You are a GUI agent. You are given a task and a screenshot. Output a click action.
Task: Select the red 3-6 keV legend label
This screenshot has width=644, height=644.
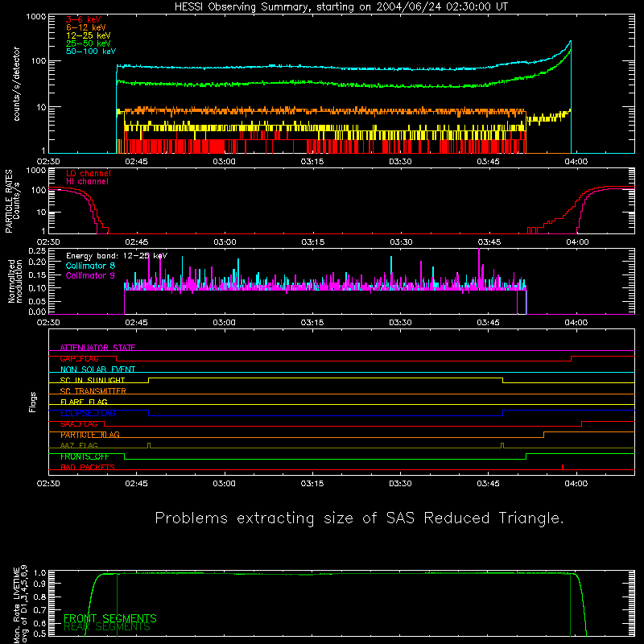pos(83,19)
